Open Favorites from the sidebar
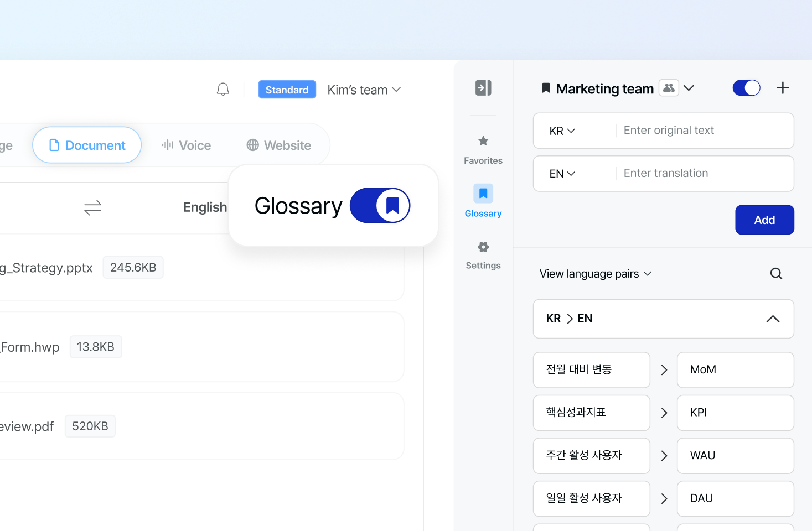 coord(483,150)
